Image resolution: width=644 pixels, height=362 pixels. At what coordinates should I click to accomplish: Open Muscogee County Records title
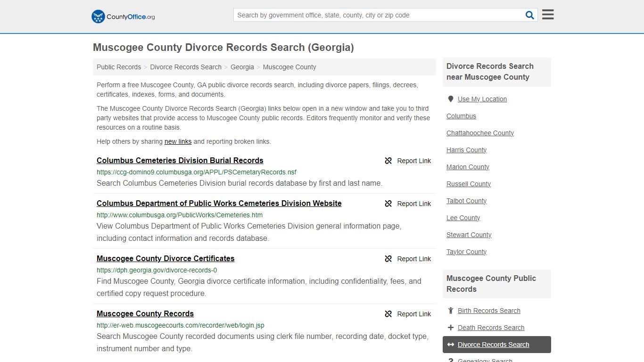[145, 313]
